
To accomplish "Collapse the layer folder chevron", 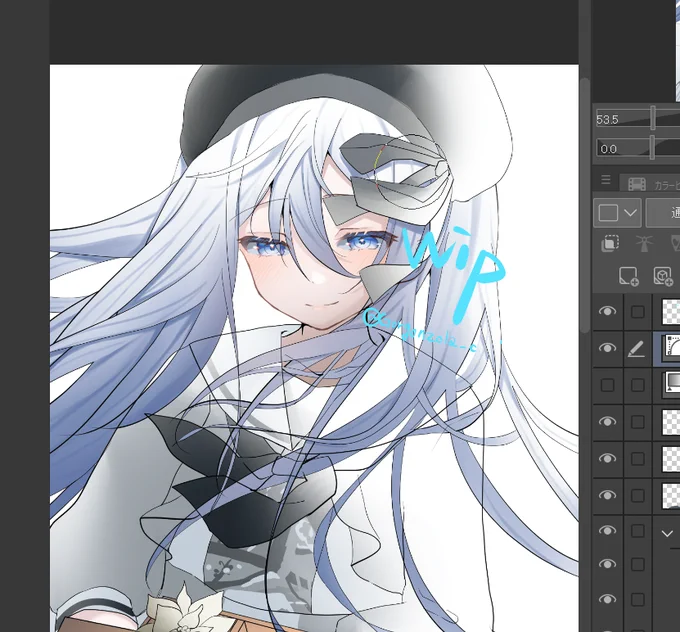I will pos(667,534).
